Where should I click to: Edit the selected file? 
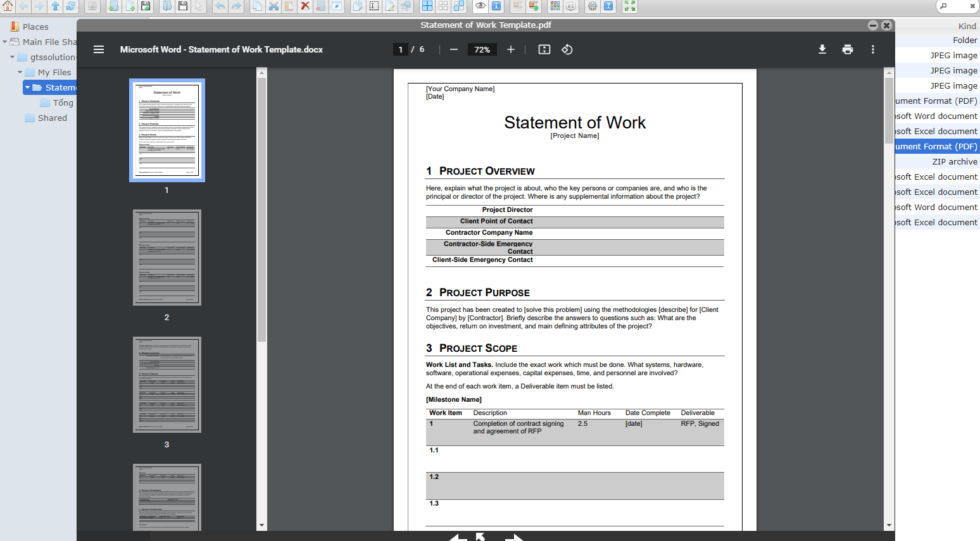(x=390, y=6)
